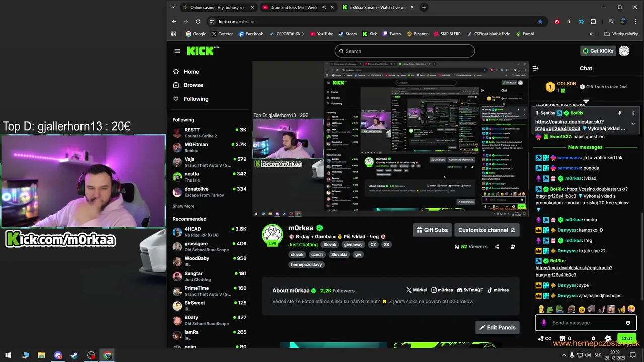Screen dimensions: 644x362
Task: Open WoodBaby in recommended list
Action: pyautogui.click(x=209, y=261)
